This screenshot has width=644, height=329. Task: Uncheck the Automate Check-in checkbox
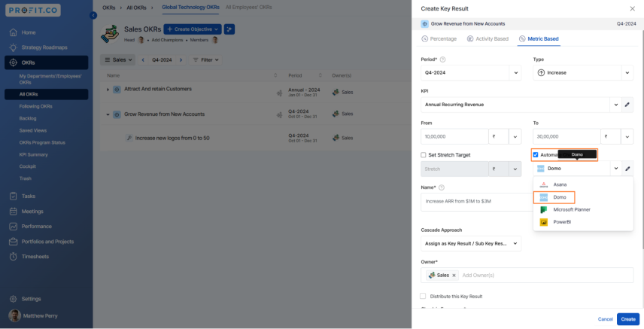tap(536, 154)
